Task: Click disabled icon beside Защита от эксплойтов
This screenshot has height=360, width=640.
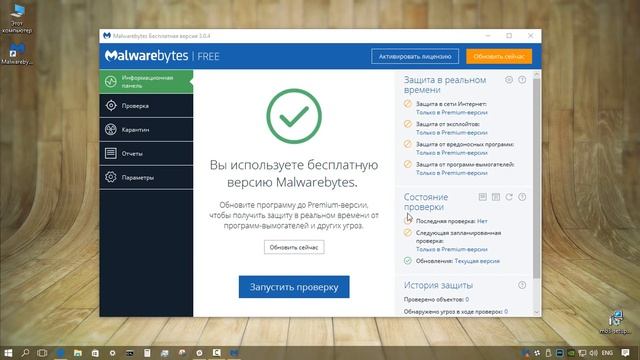Action: (x=408, y=124)
